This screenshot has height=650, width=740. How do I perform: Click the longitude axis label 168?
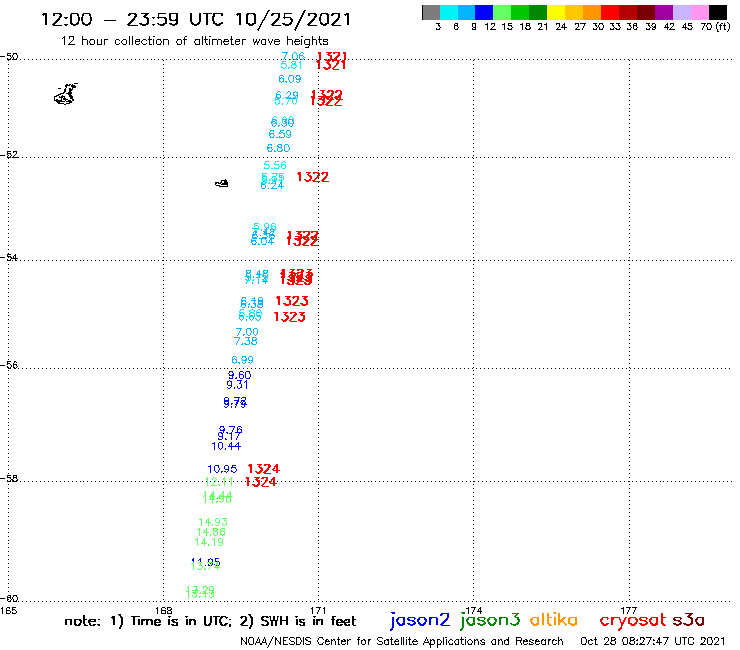tap(164, 610)
